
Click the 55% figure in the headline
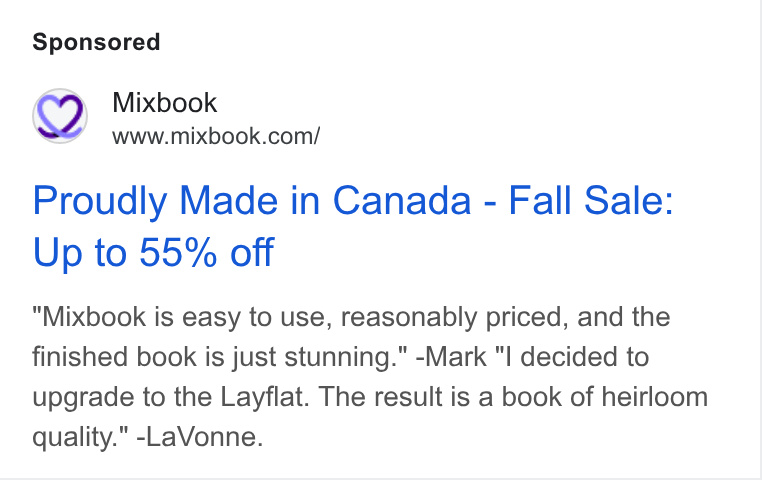click(x=178, y=252)
